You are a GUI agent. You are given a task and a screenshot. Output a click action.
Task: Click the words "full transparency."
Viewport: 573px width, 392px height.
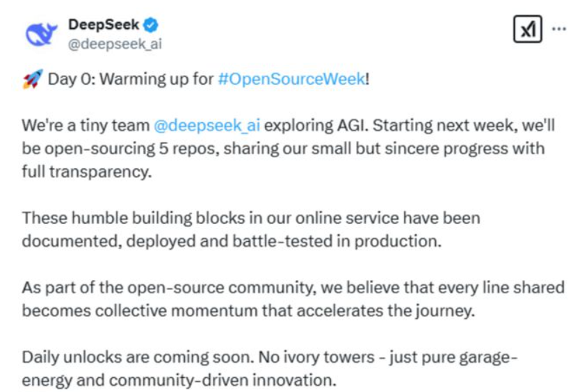click(x=87, y=172)
